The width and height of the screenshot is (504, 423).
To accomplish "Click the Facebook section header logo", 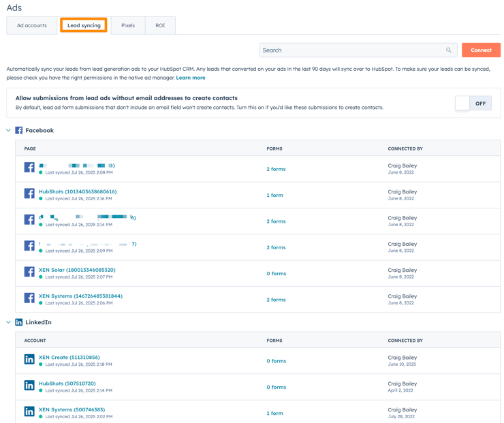I will click(x=19, y=130).
